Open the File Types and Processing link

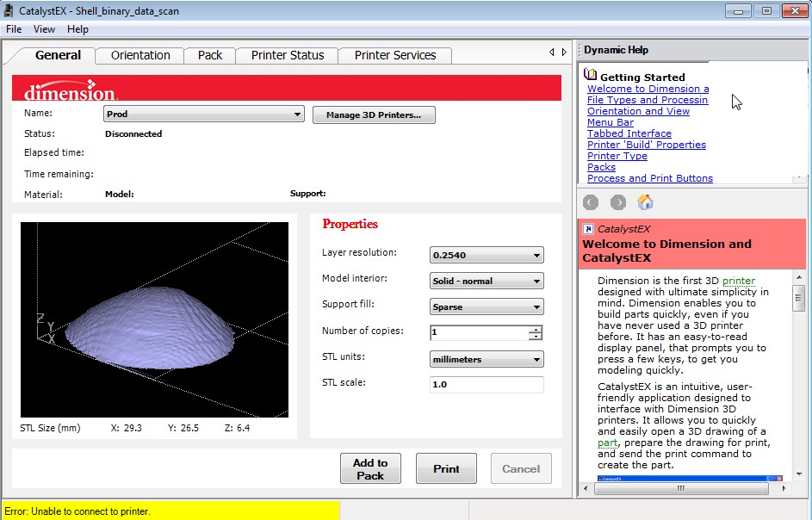pos(648,100)
